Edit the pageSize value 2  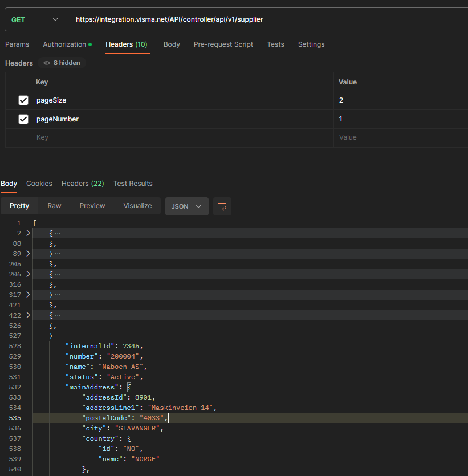(x=401, y=100)
